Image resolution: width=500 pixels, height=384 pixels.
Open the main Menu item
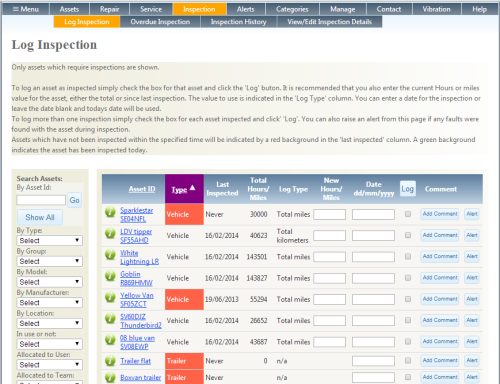point(26,9)
